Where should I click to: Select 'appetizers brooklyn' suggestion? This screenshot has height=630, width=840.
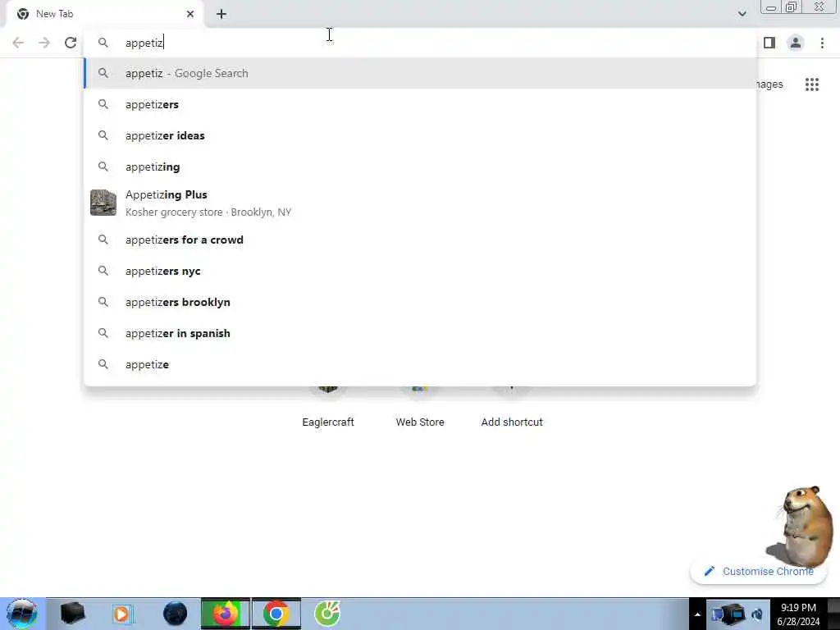click(420, 302)
